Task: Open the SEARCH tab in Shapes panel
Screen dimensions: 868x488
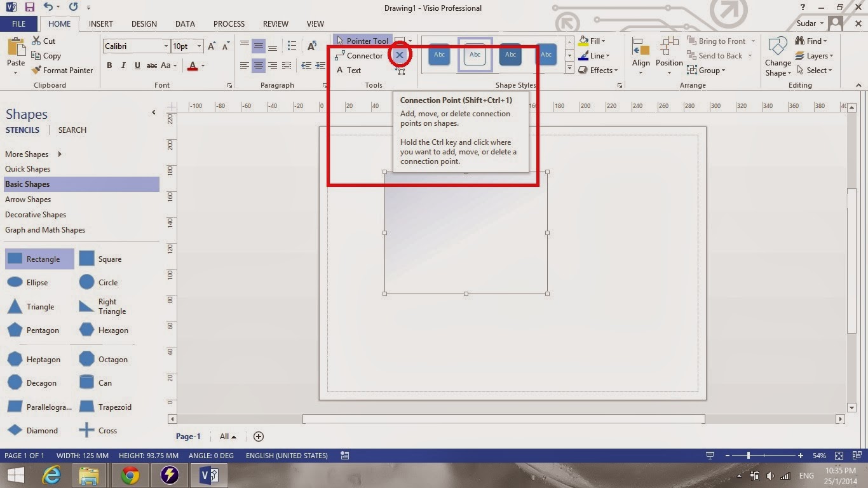Action: pyautogui.click(x=71, y=130)
